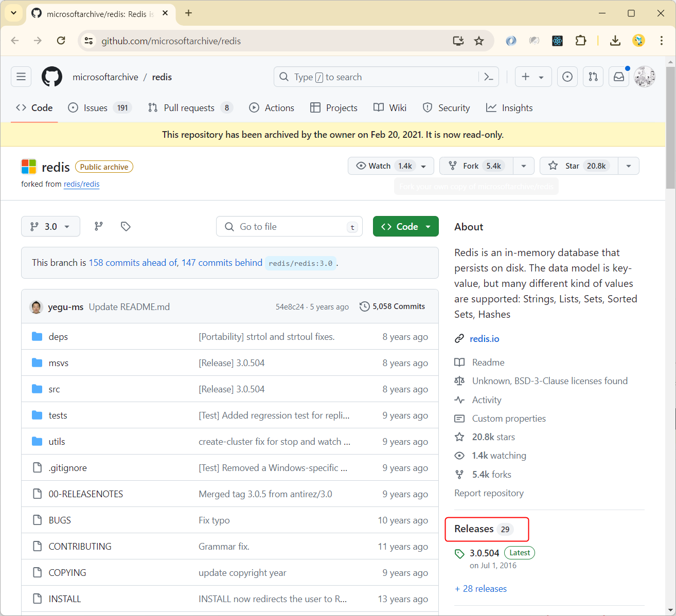Switch to the Issues tab
The image size is (676, 616).
tap(100, 108)
